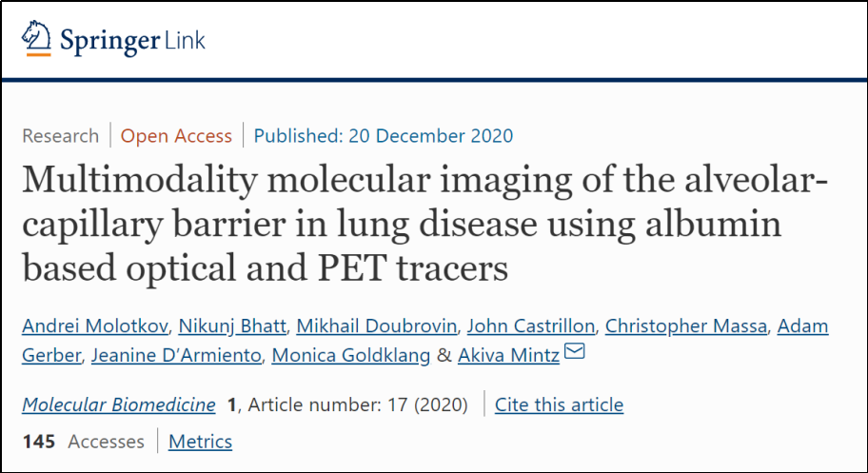
Task: Open author Nikunj Bhatt's link
Action: tap(232, 325)
